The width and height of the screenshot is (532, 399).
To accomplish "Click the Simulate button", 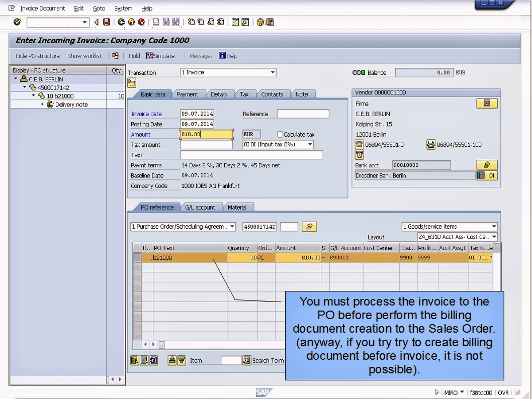I will tap(160, 56).
